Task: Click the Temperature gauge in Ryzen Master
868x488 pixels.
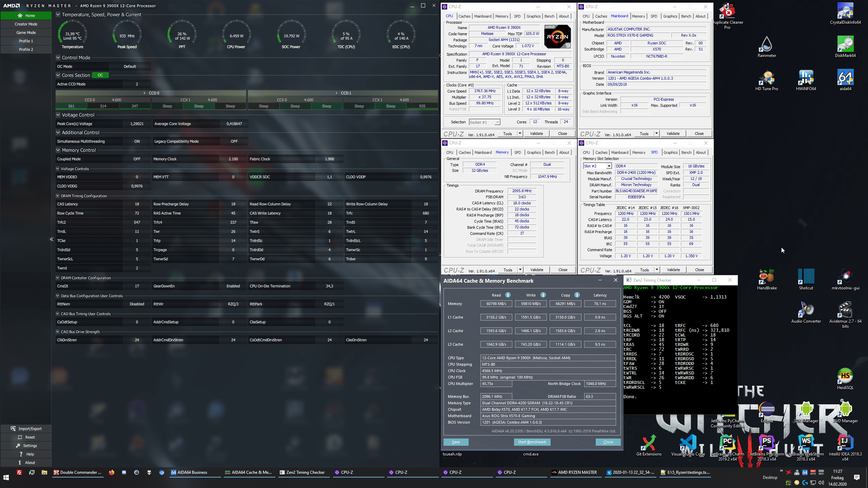Action: point(73,35)
